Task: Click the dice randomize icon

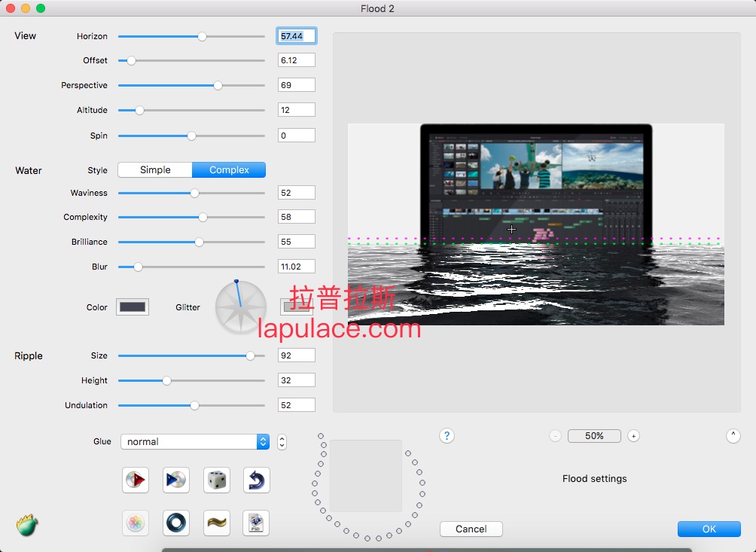Action: pyautogui.click(x=216, y=480)
